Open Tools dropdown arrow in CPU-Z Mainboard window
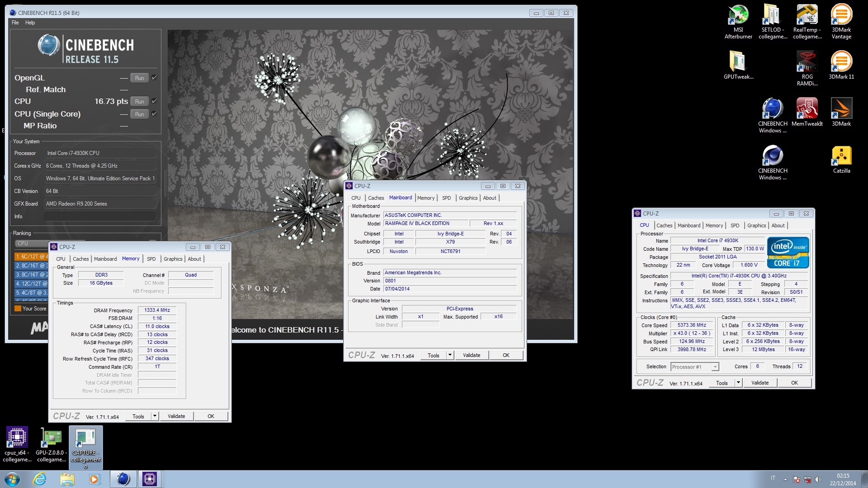The image size is (868, 488). 450,355
